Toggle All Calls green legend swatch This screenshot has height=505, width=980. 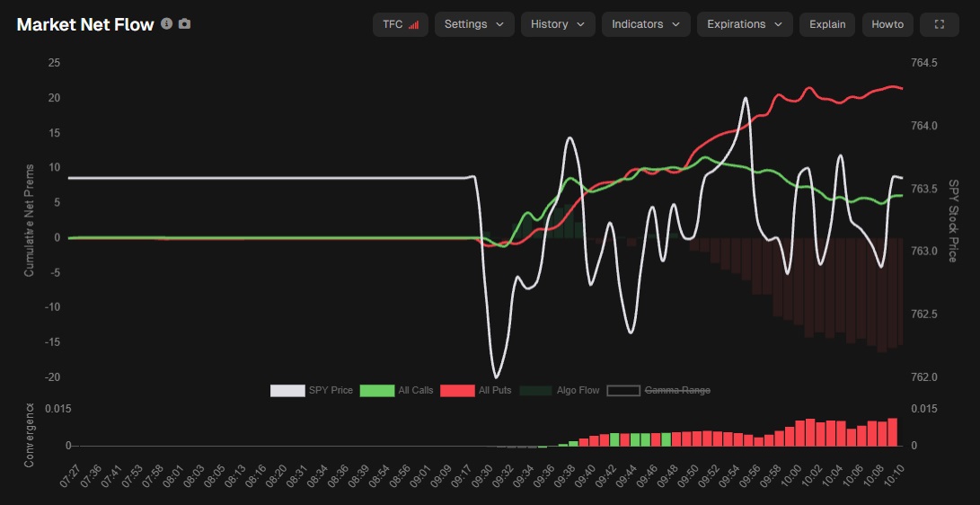pos(377,391)
